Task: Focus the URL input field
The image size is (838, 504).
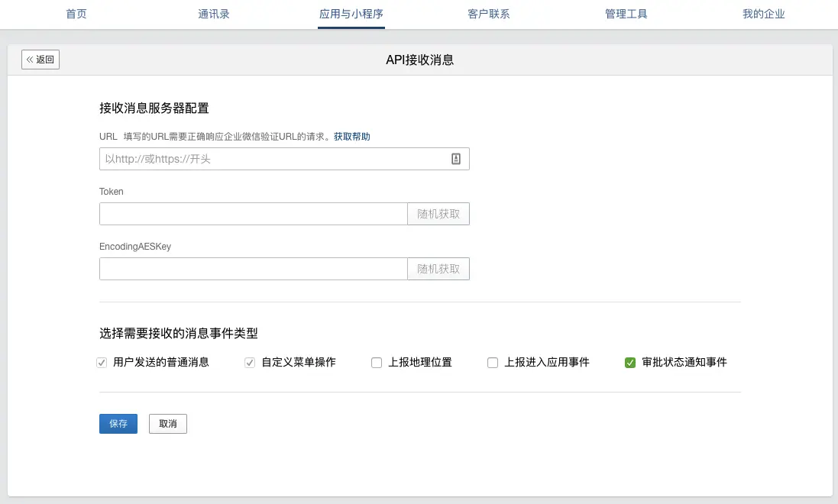Action: (284, 159)
